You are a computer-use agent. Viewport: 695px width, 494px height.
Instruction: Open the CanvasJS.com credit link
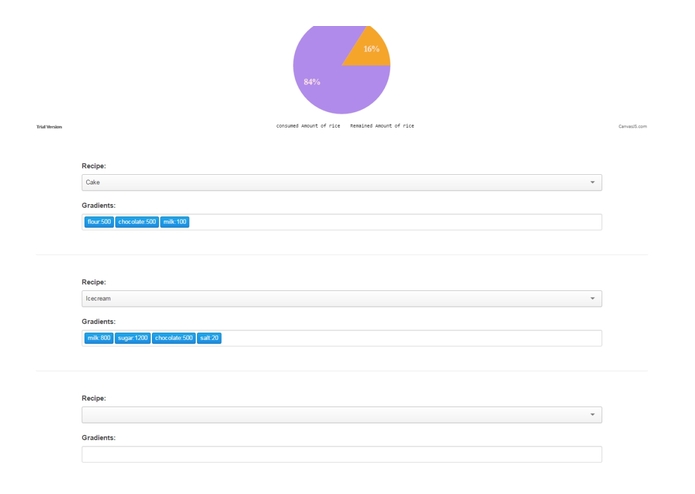[x=633, y=126]
